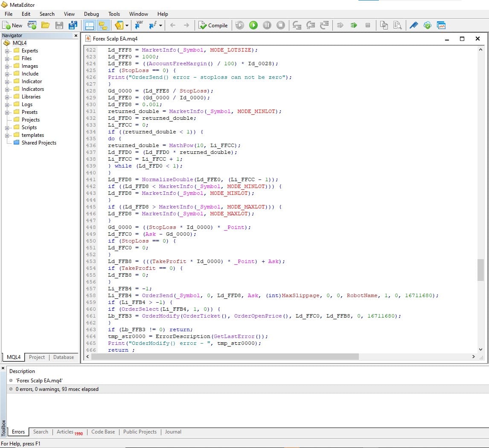The image size is (489, 448).
Task: Click the find in files magnifier icon
Action: pos(398,25)
